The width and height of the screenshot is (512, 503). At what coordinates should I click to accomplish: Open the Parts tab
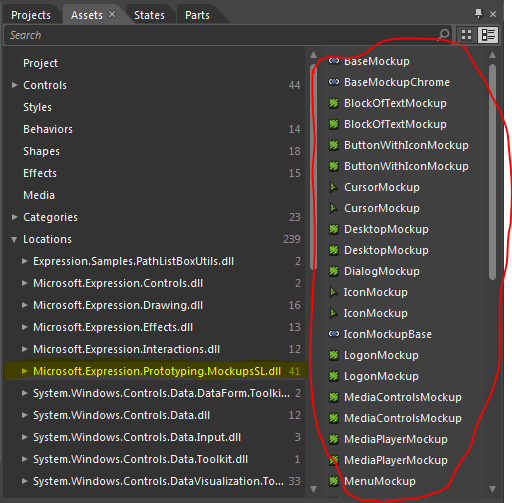197,15
